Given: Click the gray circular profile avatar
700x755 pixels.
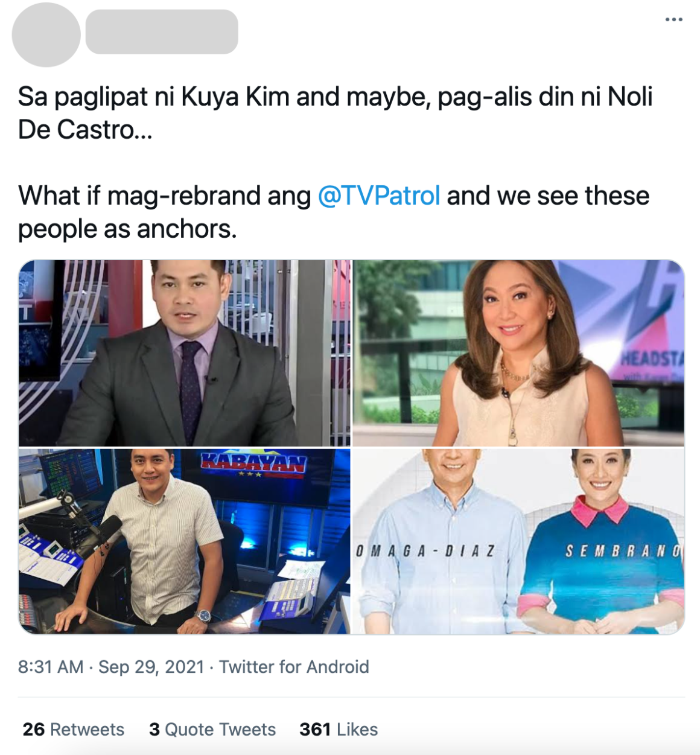Looking at the screenshot, I should (46, 34).
